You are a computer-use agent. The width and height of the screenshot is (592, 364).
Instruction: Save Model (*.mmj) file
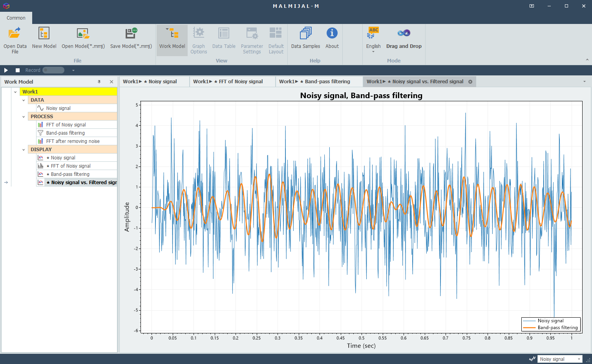click(x=131, y=38)
